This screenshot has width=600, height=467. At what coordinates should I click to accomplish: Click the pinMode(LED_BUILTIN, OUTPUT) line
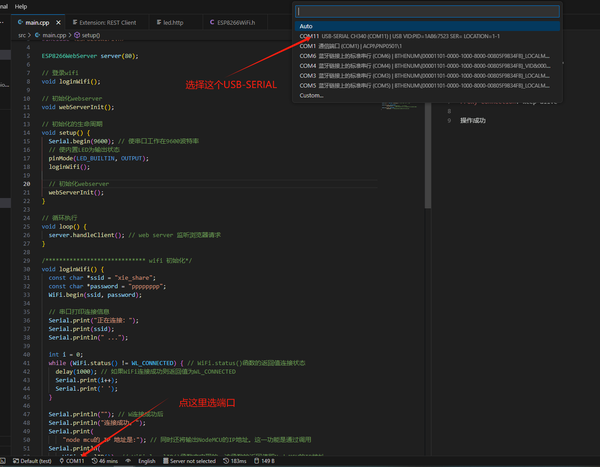click(x=98, y=158)
